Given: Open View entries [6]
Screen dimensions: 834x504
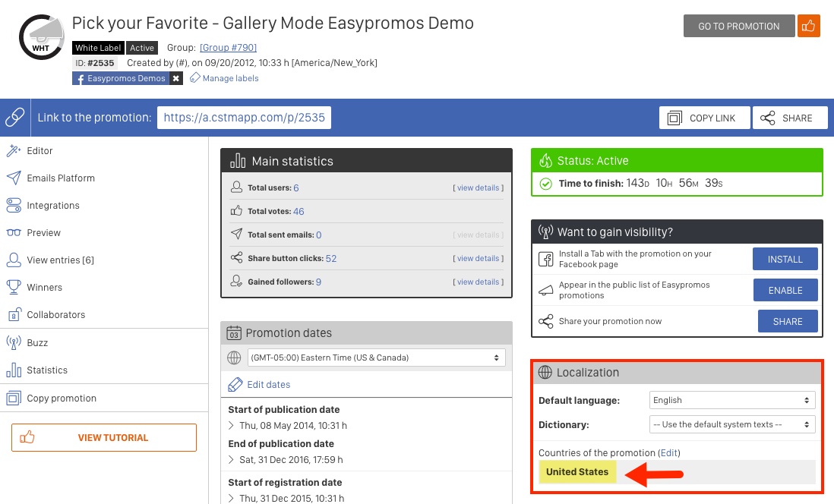Looking at the screenshot, I should click(60, 260).
